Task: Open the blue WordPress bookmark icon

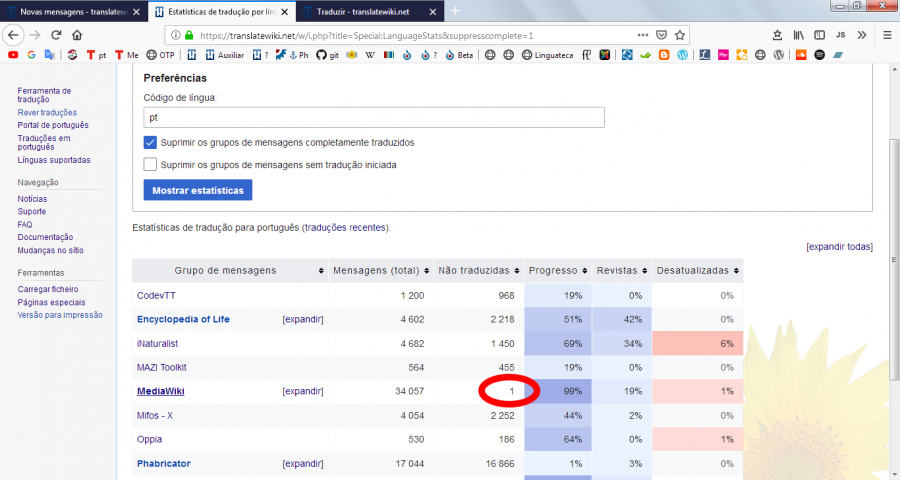Action: pyautogui.click(x=682, y=55)
